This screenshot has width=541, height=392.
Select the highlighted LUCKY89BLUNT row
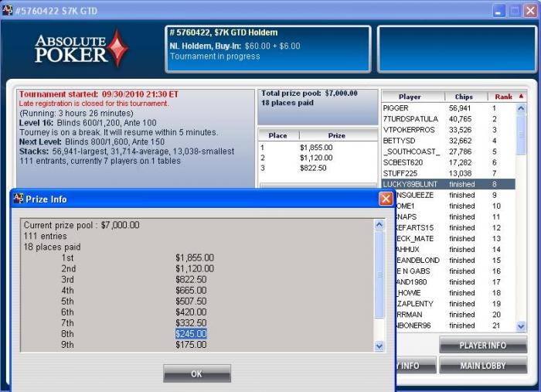448,184
